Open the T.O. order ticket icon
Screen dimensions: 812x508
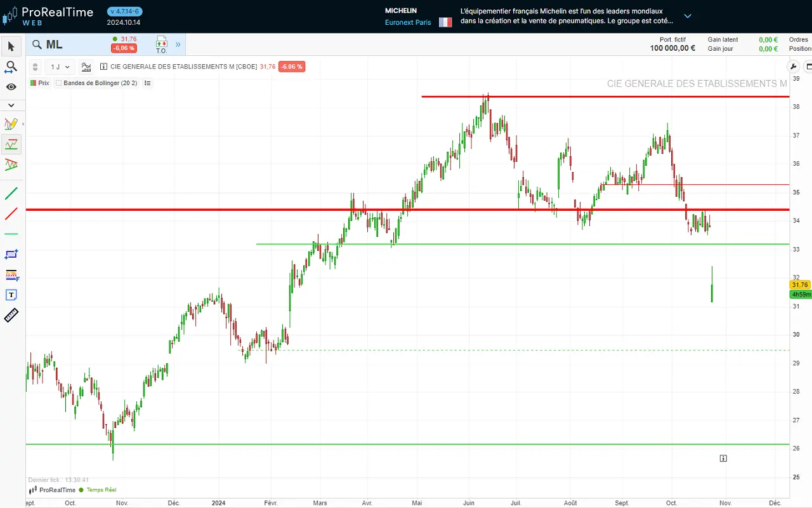161,44
